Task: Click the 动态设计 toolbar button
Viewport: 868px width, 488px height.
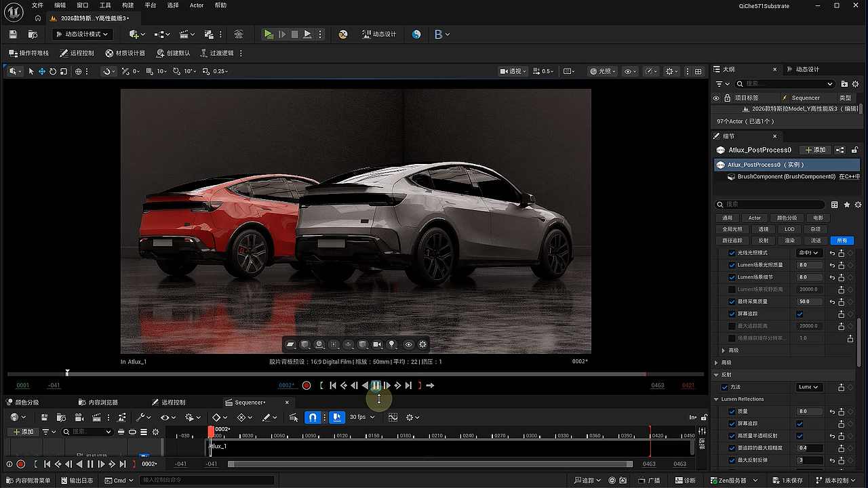Action: coord(378,35)
